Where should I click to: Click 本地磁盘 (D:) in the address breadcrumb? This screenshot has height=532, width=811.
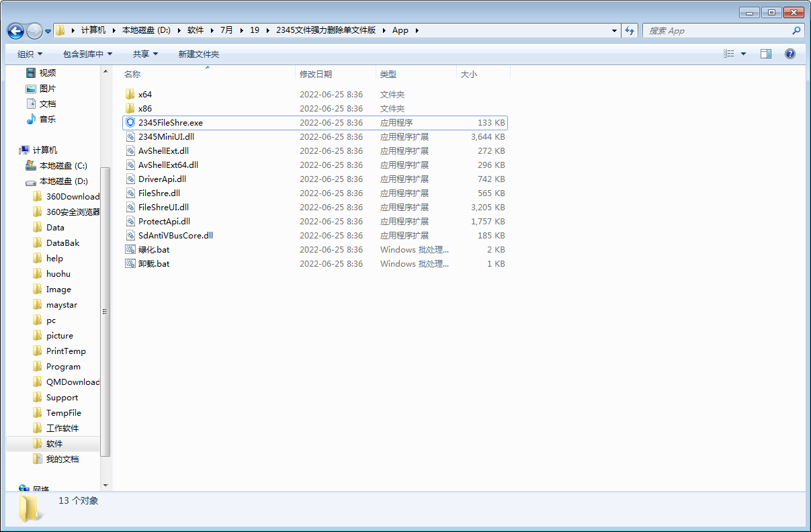point(146,30)
